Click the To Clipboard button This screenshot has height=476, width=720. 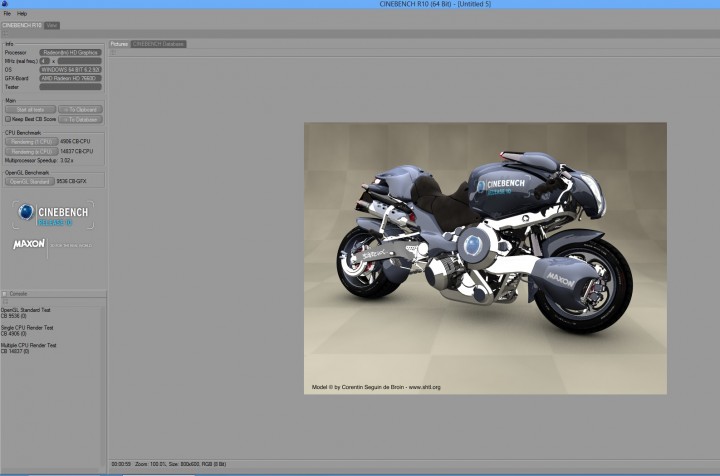[80, 109]
